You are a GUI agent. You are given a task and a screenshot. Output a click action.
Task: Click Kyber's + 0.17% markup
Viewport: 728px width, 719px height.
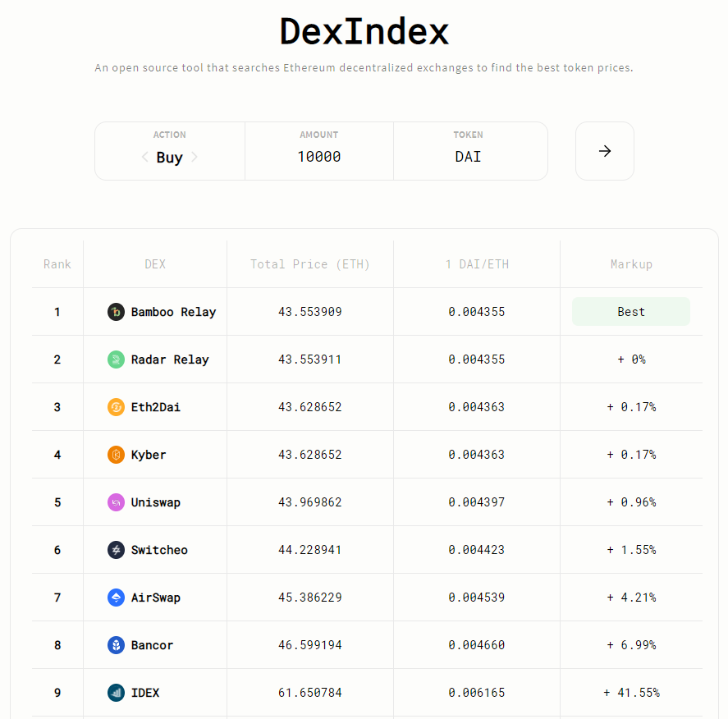pos(631,455)
